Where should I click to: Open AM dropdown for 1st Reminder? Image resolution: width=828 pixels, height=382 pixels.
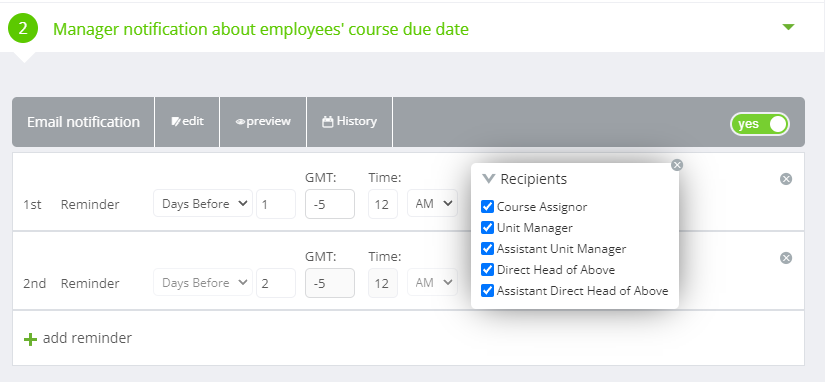tap(432, 203)
